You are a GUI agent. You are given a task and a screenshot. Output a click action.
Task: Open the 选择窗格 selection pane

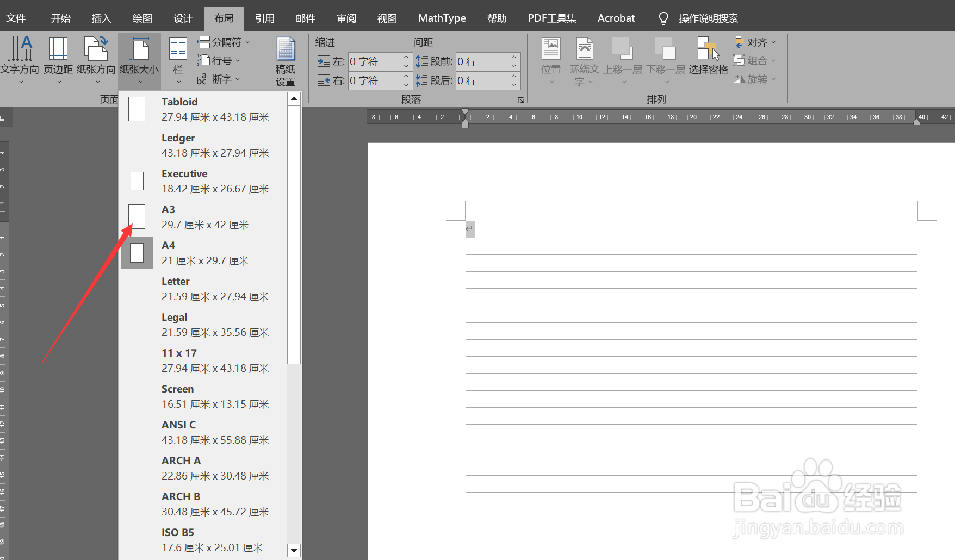click(x=708, y=57)
